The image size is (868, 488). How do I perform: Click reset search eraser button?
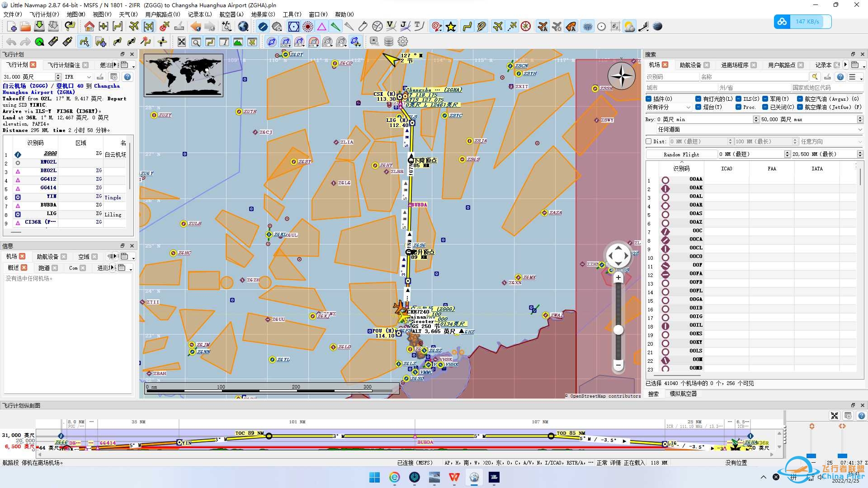click(815, 77)
